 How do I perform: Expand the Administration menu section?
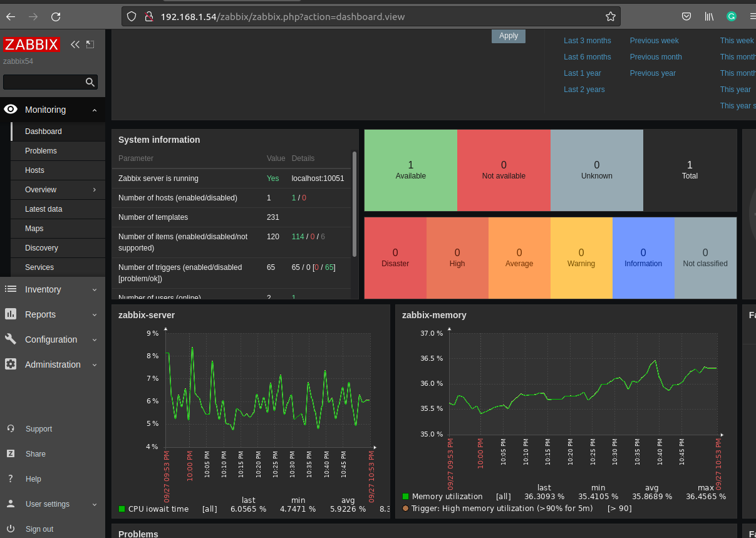pyautogui.click(x=95, y=365)
